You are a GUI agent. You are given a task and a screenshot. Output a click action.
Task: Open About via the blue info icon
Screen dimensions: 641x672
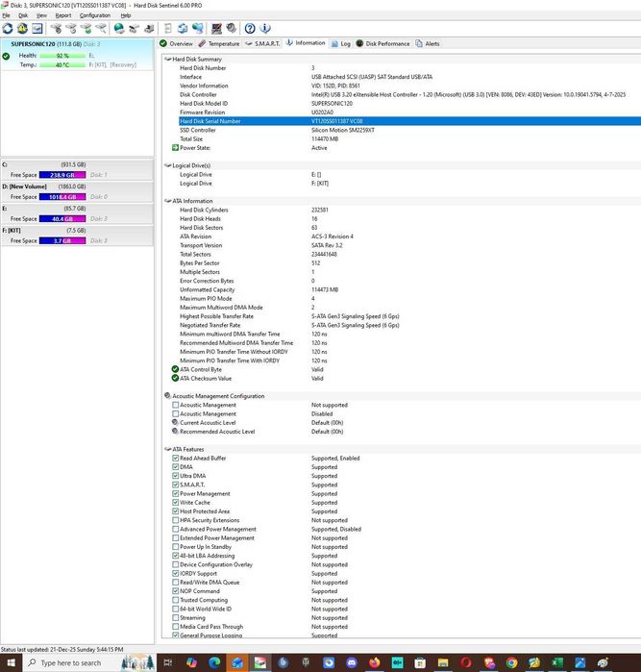(x=265, y=29)
